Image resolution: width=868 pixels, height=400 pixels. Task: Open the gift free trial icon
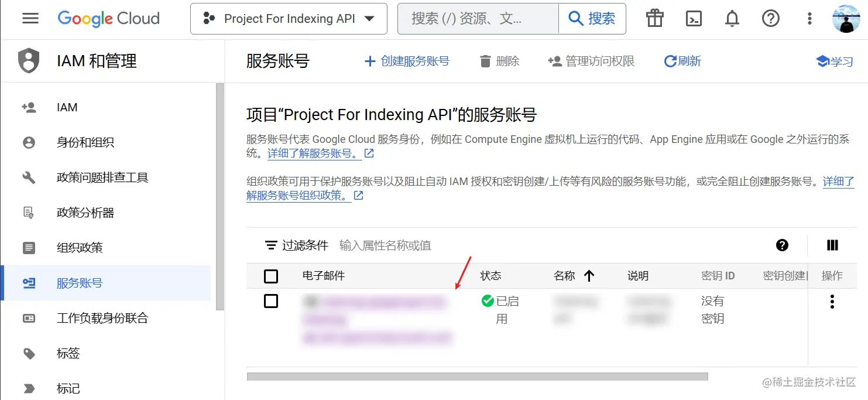(655, 19)
